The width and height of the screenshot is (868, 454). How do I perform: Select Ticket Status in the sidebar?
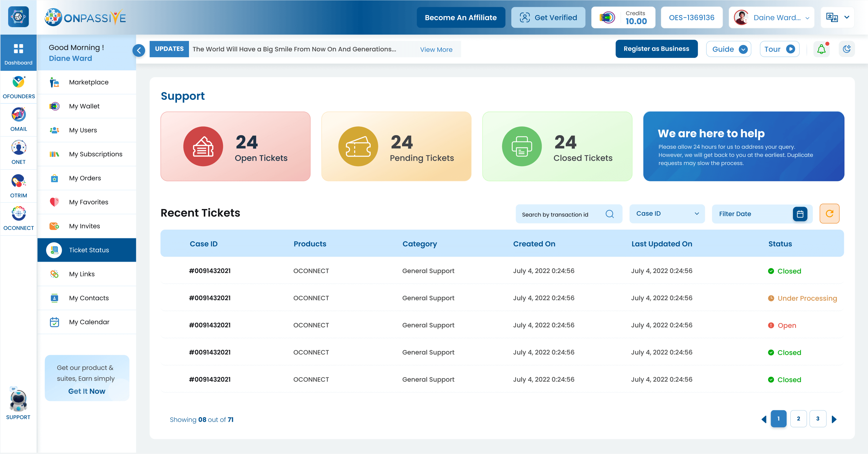[86, 250]
